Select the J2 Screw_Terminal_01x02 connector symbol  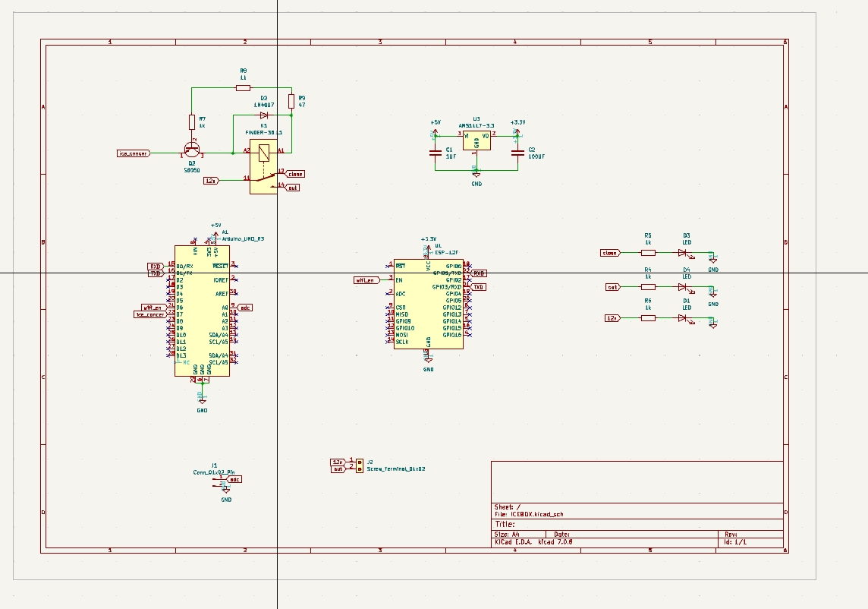[360, 465]
